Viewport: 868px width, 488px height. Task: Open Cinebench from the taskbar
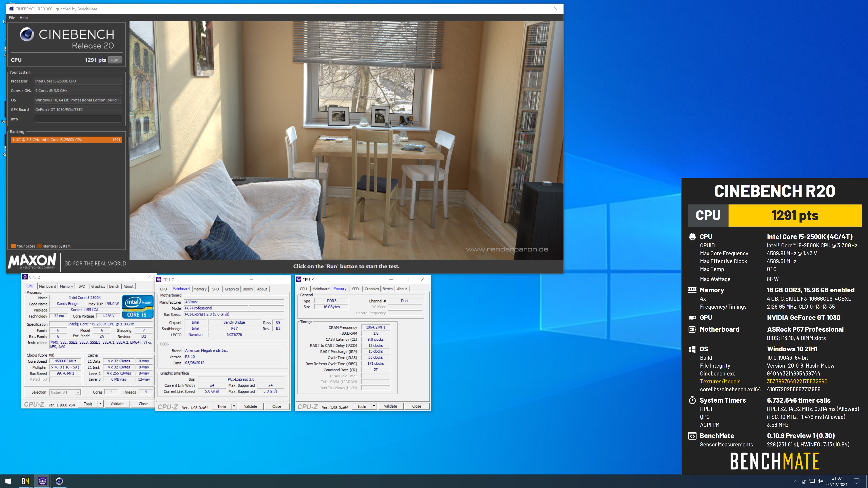(59, 481)
